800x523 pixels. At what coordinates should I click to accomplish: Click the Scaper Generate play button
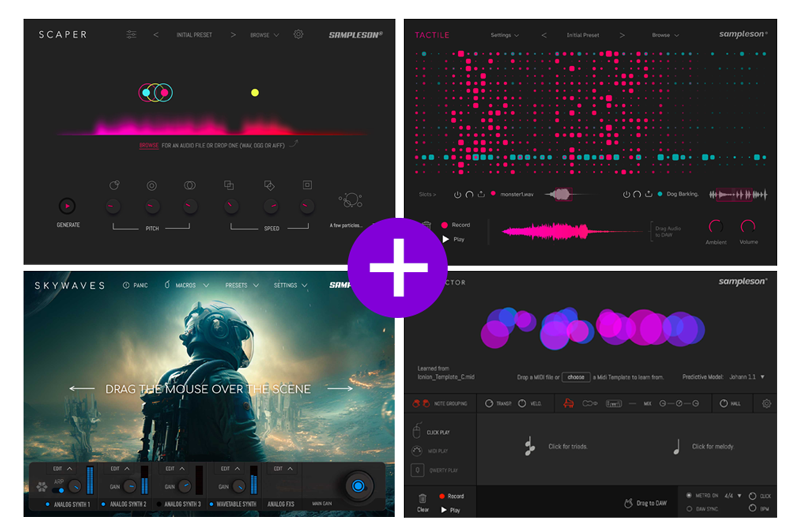67,206
